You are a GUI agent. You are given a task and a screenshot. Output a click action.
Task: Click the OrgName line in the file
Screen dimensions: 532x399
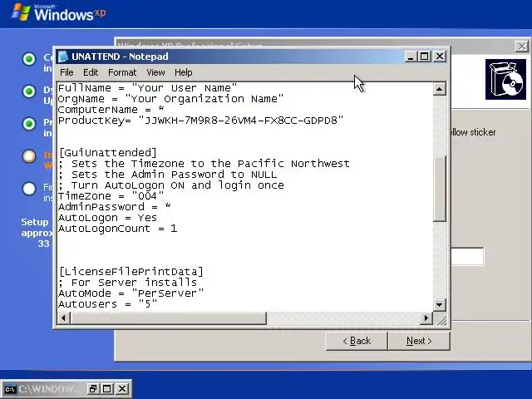pyautogui.click(x=170, y=99)
